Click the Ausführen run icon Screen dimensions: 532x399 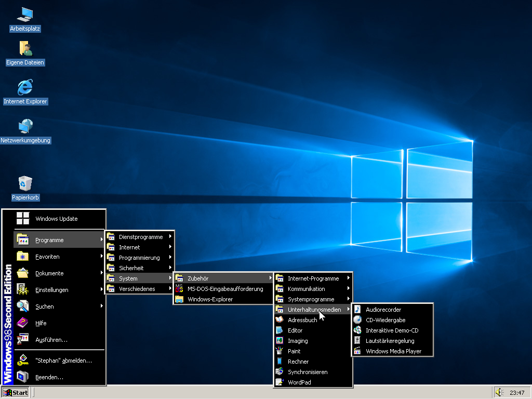coord(22,339)
